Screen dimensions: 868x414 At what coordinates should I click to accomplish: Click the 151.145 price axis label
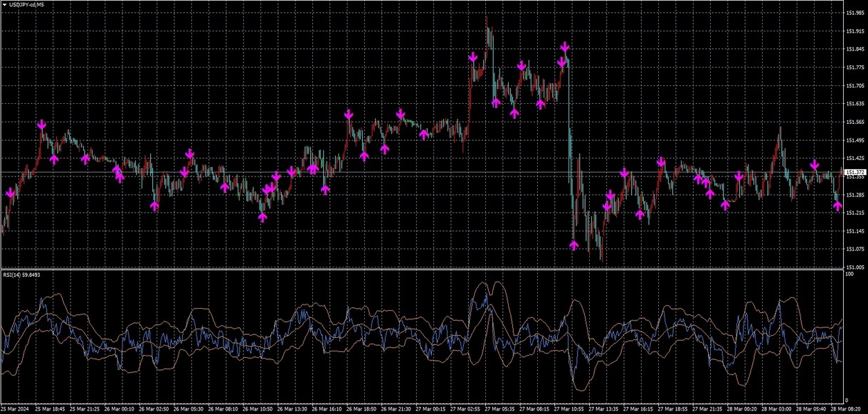click(x=855, y=231)
